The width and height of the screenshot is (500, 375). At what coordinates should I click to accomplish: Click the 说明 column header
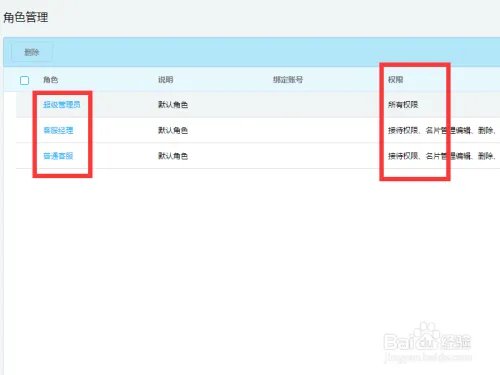(x=165, y=80)
